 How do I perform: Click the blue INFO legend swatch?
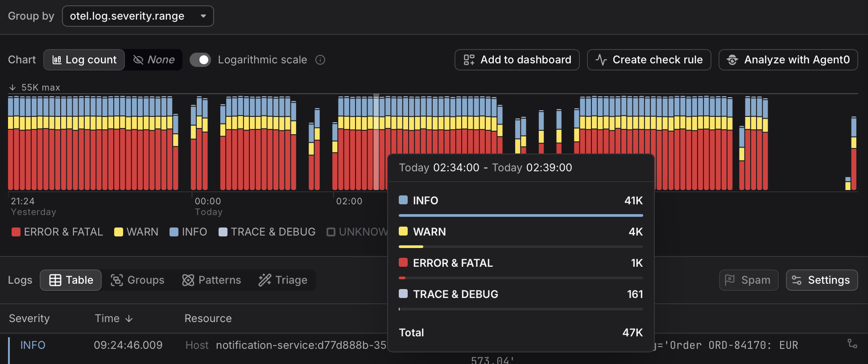click(x=174, y=232)
